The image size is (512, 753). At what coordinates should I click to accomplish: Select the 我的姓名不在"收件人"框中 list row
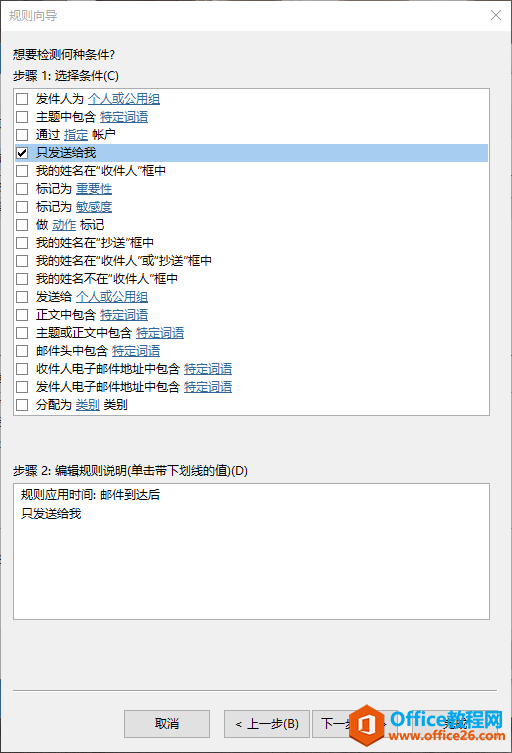(x=251, y=279)
